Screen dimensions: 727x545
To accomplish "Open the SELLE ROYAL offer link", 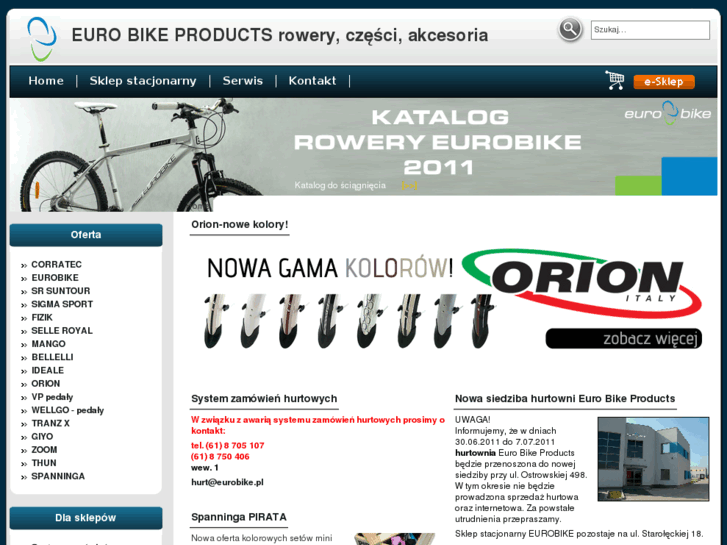I will point(62,331).
